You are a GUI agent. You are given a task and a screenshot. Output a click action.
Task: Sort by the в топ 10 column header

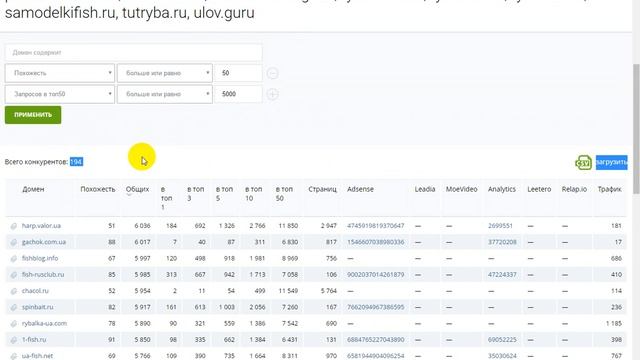coord(253,194)
